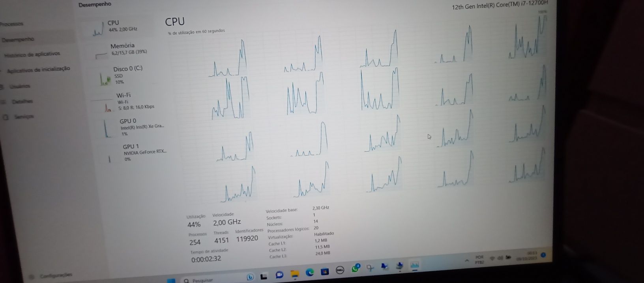Select the Disco 0 (C:) resource entry
This screenshot has width=644, height=283.
[x=126, y=75]
